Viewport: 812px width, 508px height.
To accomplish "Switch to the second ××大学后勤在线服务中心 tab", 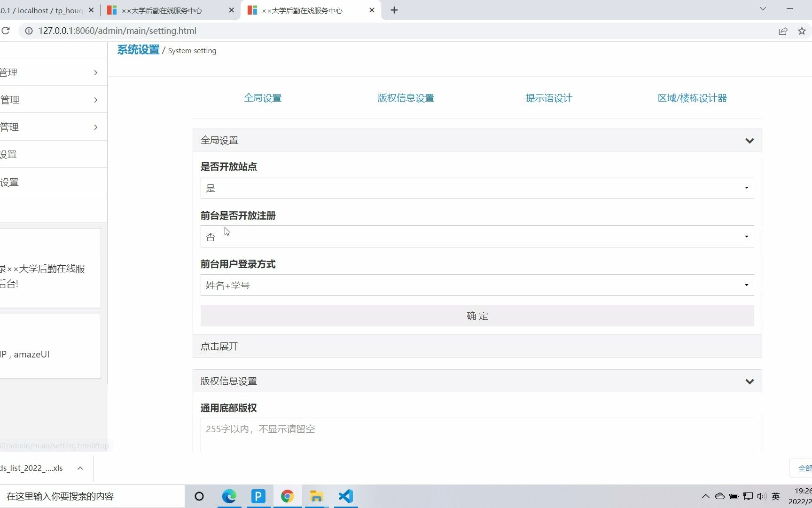I will [x=170, y=10].
